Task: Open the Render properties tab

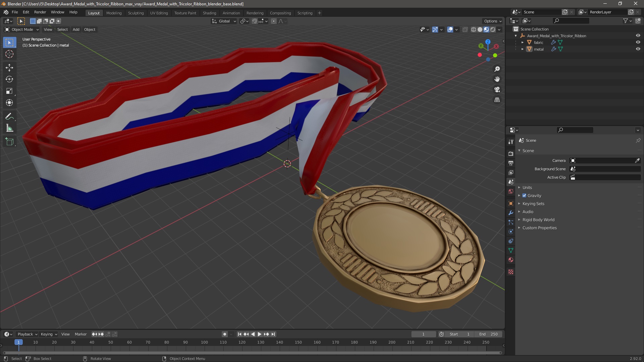Action: click(511, 154)
